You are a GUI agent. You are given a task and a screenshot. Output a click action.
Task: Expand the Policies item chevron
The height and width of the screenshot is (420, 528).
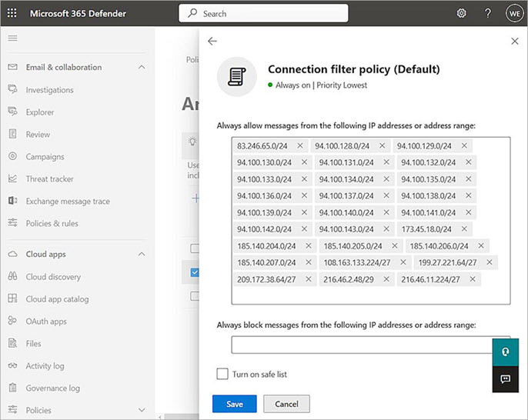(x=142, y=410)
